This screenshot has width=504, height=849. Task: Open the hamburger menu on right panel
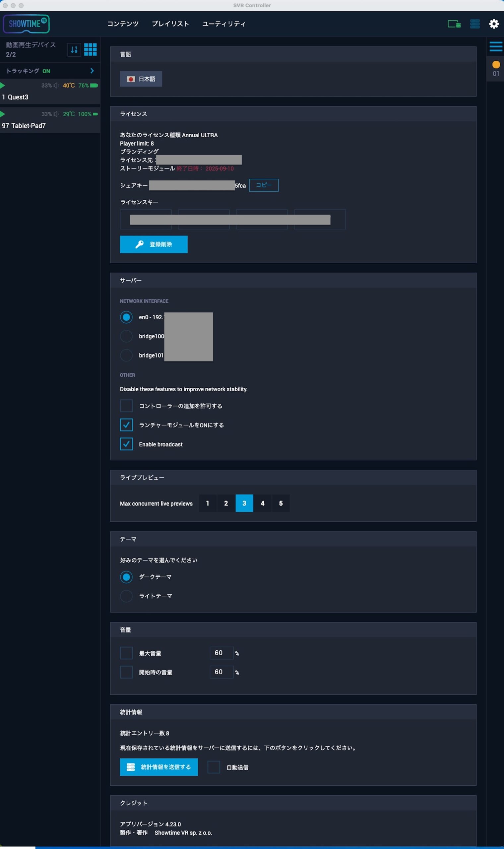point(496,46)
